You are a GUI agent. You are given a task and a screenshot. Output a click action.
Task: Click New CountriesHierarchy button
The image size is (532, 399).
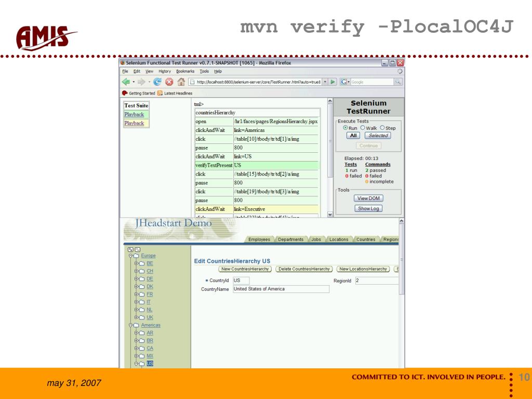point(245,269)
